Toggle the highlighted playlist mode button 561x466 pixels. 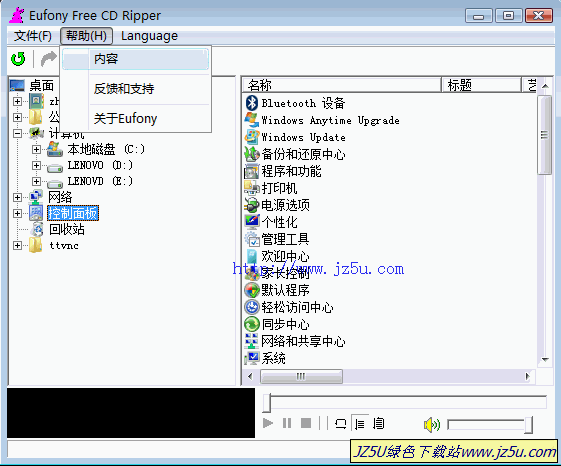(x=360, y=424)
